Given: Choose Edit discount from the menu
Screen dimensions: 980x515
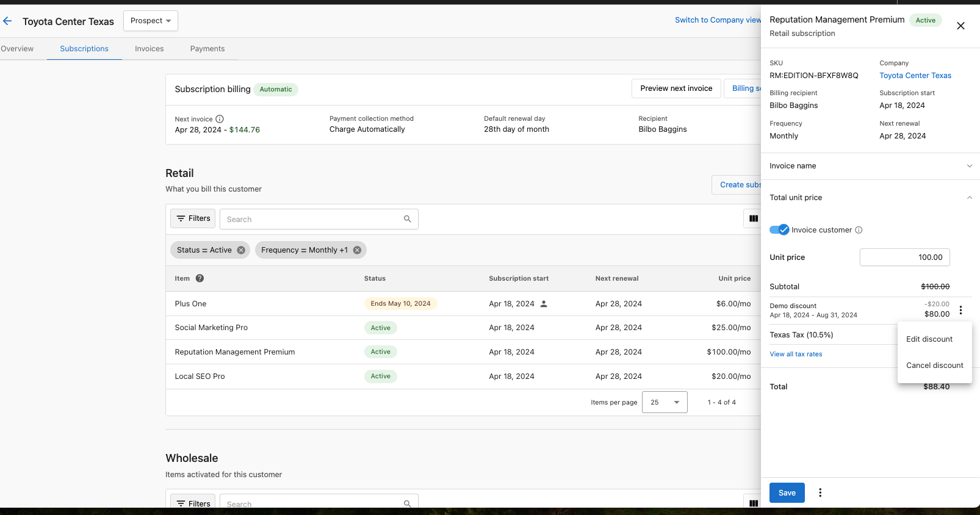Looking at the screenshot, I should pos(935,339).
